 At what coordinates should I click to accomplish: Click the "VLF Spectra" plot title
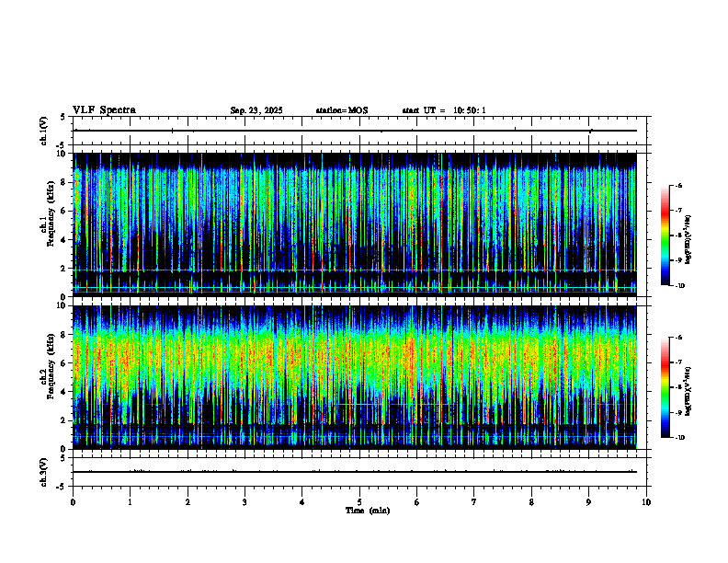(104, 110)
